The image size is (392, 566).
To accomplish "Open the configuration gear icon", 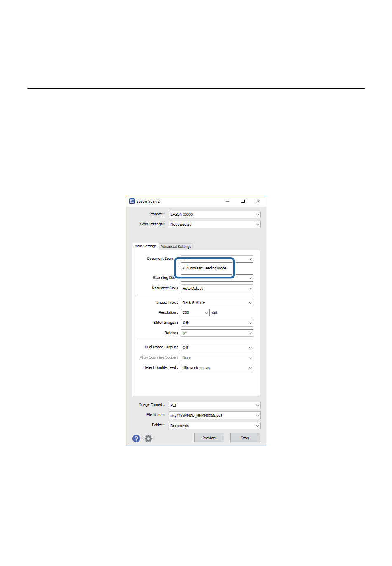I will (x=149, y=438).
